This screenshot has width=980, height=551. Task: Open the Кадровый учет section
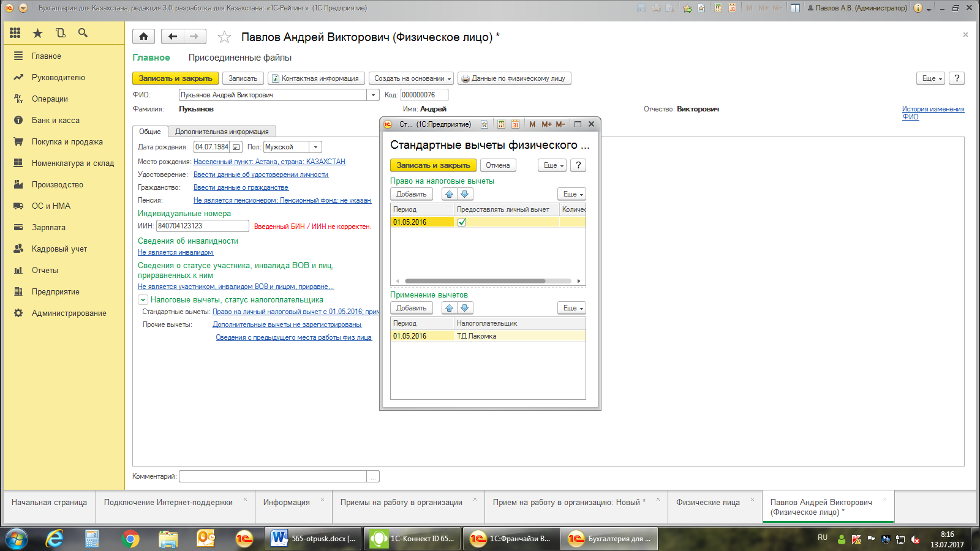pos(59,249)
